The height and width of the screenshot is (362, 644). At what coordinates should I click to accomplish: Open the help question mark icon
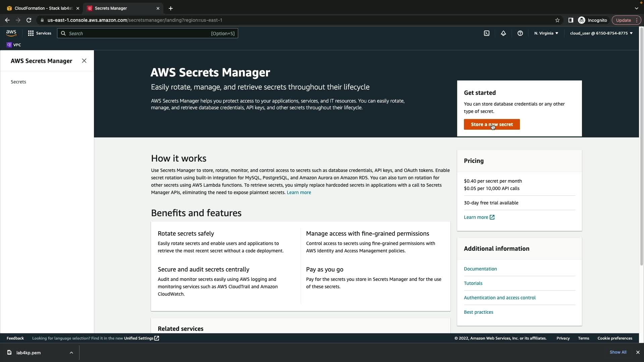coord(520,33)
